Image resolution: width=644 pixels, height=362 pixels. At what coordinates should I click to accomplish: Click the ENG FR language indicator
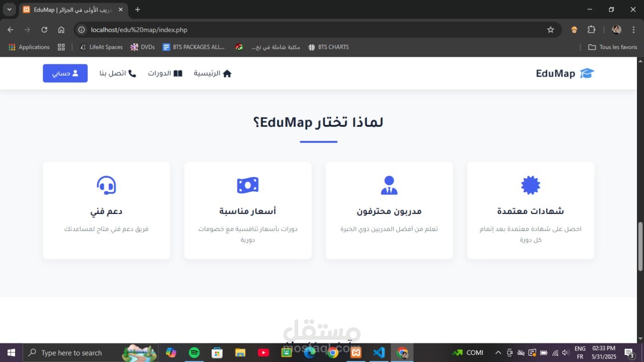click(x=580, y=352)
